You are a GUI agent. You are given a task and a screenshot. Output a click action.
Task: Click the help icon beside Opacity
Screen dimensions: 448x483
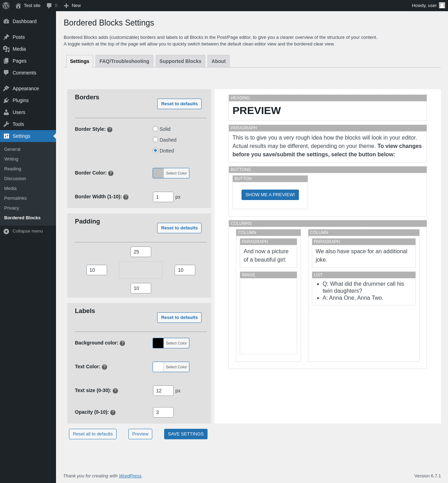coord(113,412)
